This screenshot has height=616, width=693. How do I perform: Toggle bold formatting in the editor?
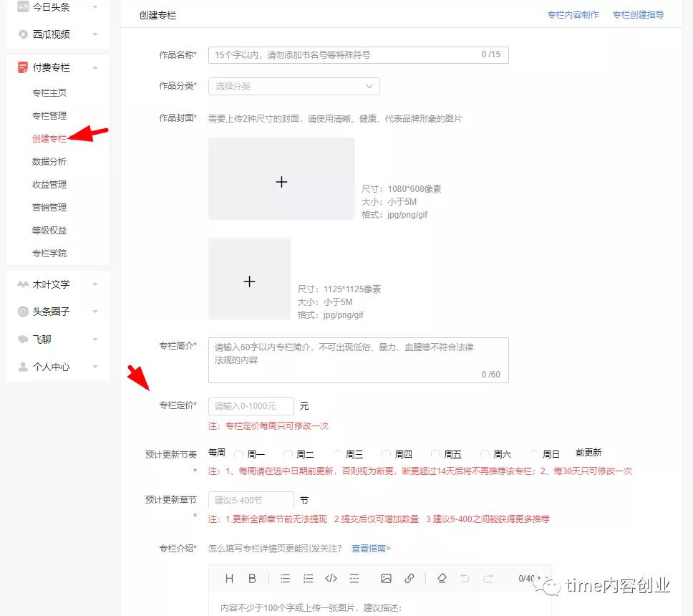(x=252, y=578)
